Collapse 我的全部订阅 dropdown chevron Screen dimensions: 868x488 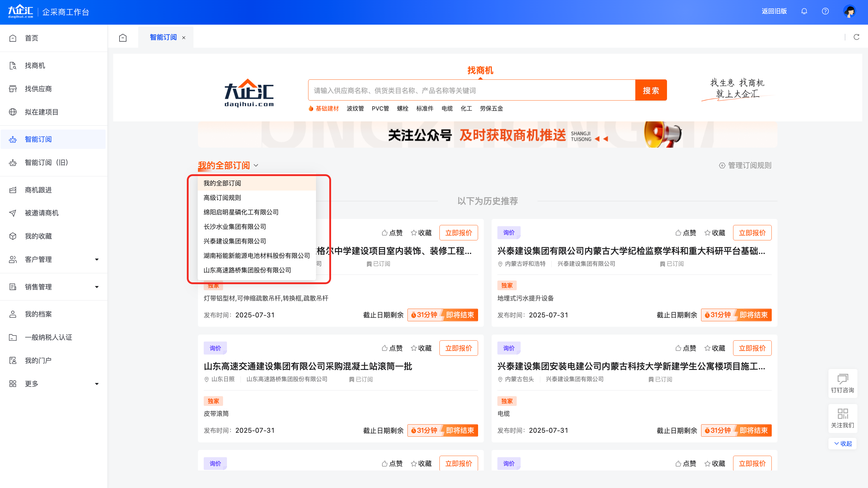pos(256,165)
